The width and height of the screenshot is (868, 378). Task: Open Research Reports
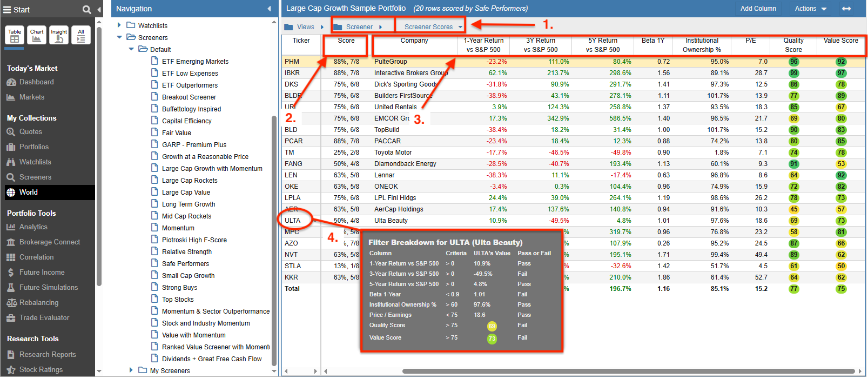point(47,355)
